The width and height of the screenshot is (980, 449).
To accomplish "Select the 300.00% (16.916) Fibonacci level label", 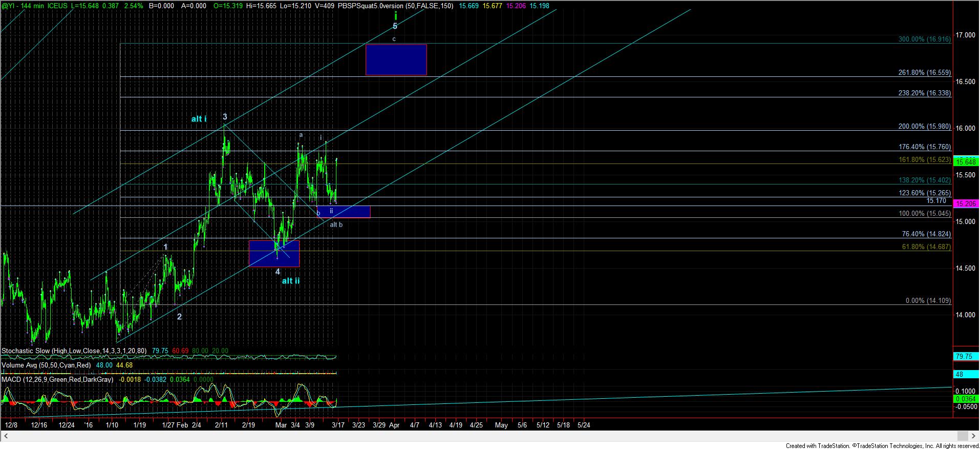I will (x=924, y=39).
